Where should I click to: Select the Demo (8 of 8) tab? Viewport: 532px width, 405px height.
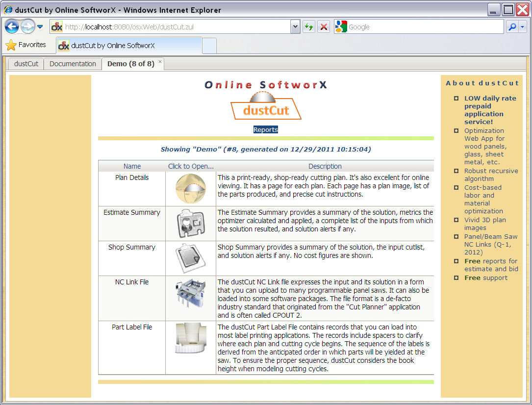(130, 64)
